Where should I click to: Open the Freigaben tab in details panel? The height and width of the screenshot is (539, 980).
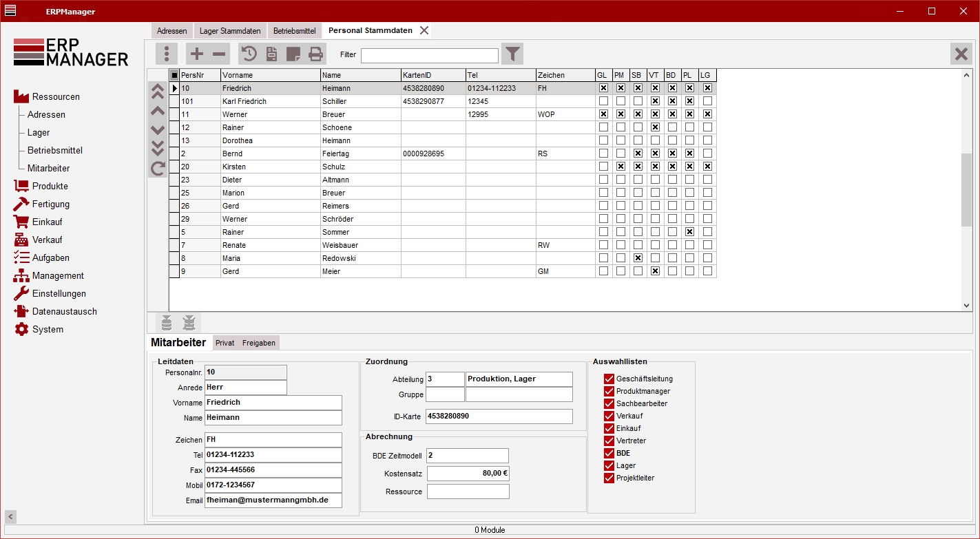(x=259, y=343)
